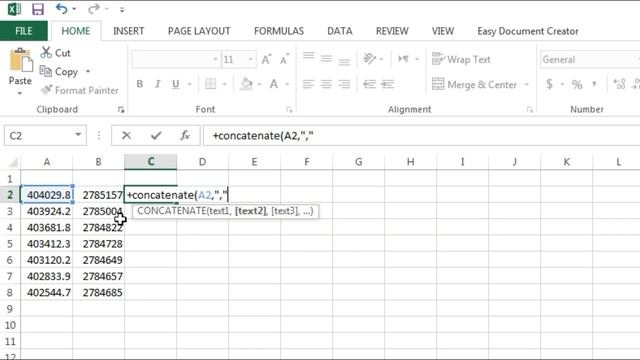Screen dimensions: 640x360
Task: Open Alignment dialog launcher
Action: pos(529,109)
